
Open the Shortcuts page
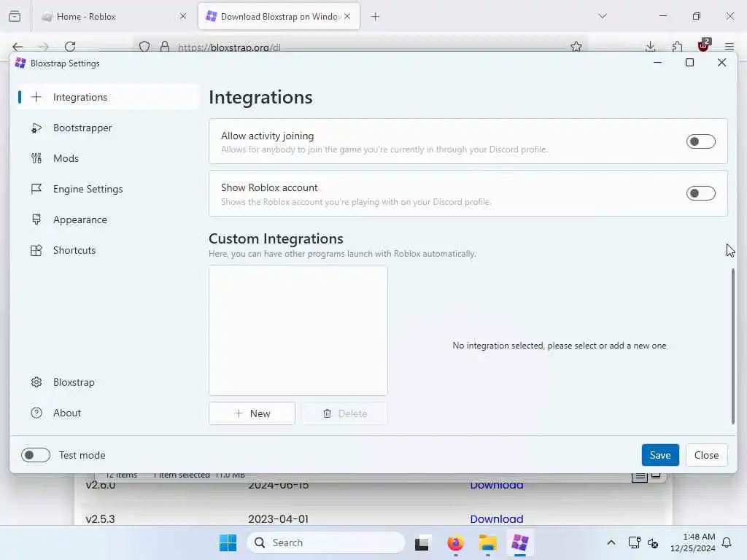point(108,250)
